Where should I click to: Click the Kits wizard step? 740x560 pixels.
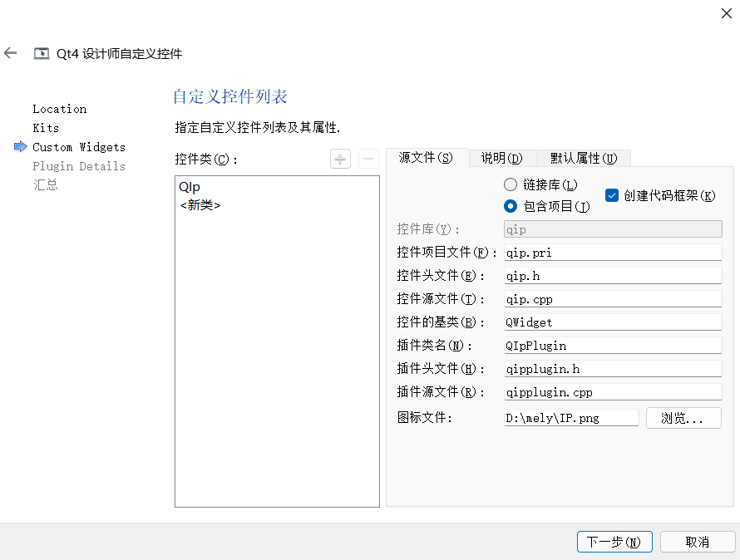pos(46,128)
